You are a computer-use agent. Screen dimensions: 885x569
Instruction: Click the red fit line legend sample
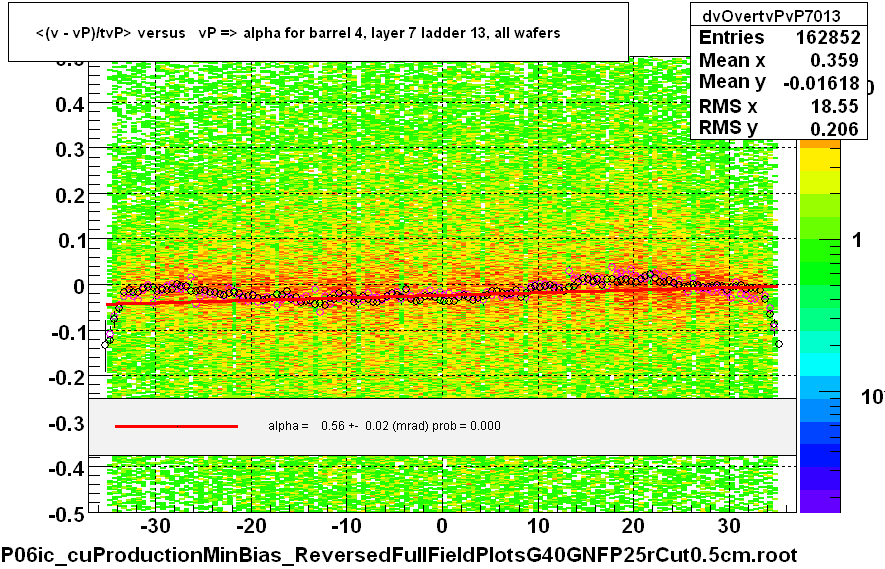(176, 426)
